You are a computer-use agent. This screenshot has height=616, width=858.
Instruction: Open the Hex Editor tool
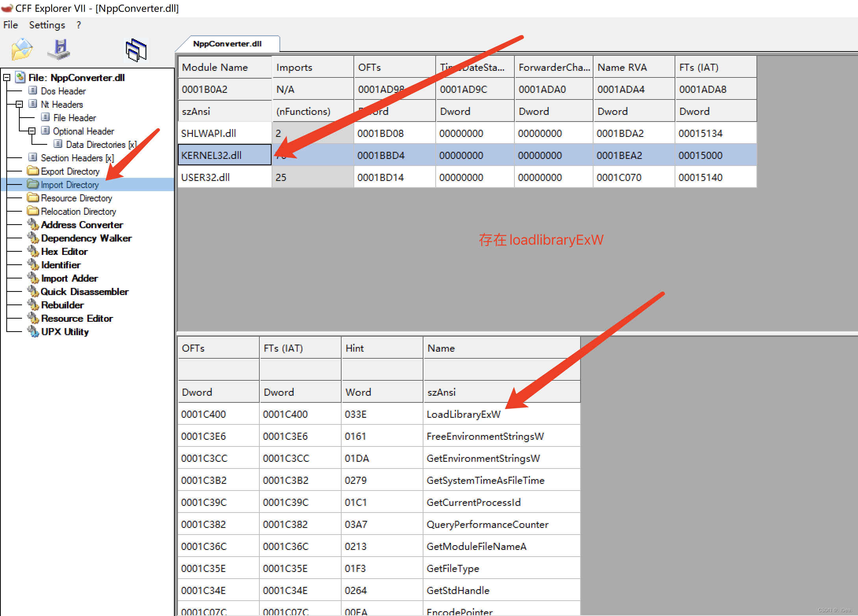coord(64,252)
